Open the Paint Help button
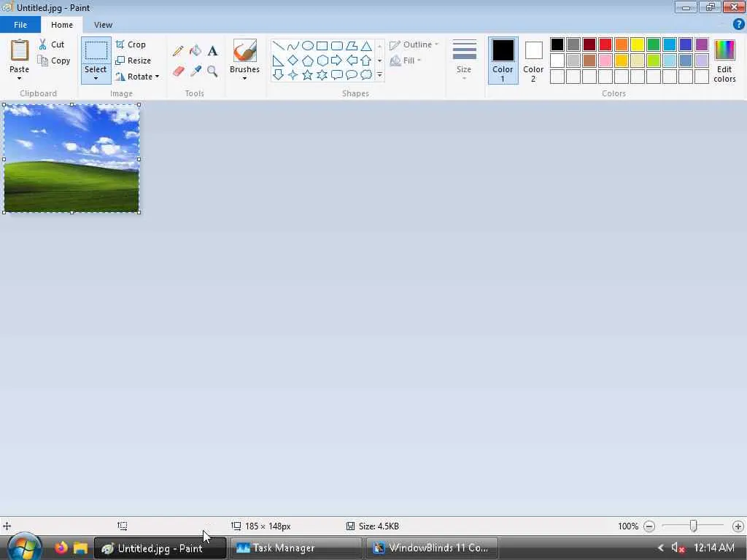 pyautogui.click(x=739, y=24)
